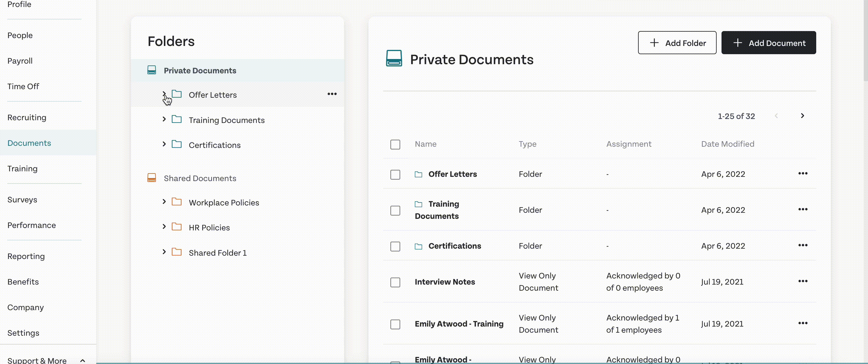
Task: Open Training in the sidebar
Action: [23, 169]
